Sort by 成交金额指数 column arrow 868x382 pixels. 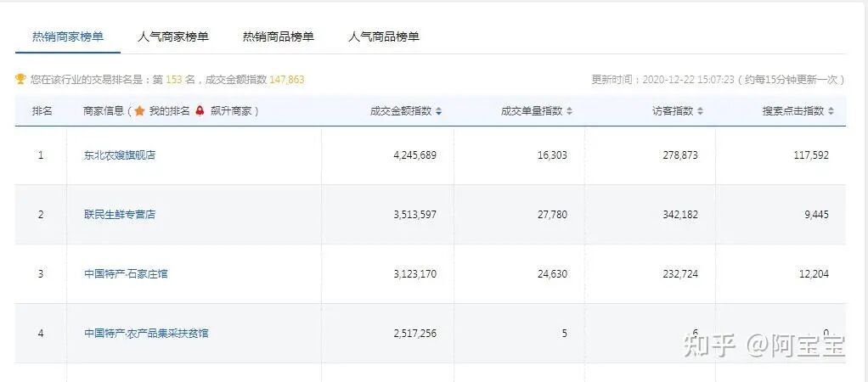coord(438,111)
